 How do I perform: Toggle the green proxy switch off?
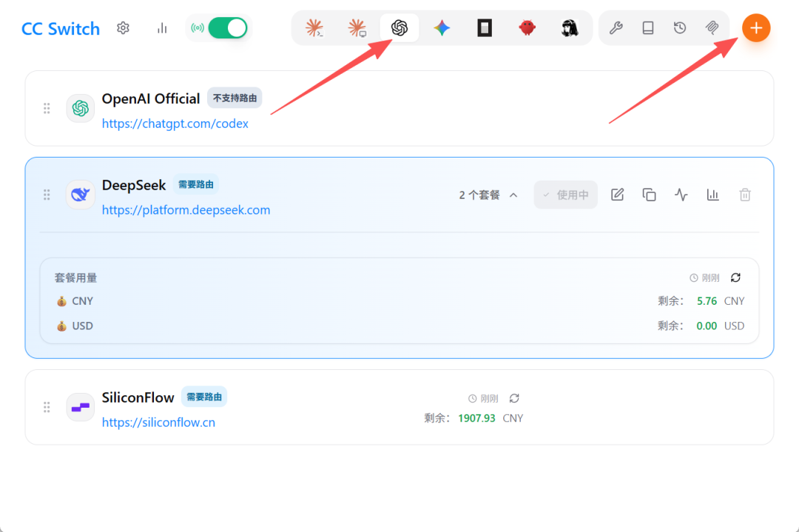coord(228,28)
